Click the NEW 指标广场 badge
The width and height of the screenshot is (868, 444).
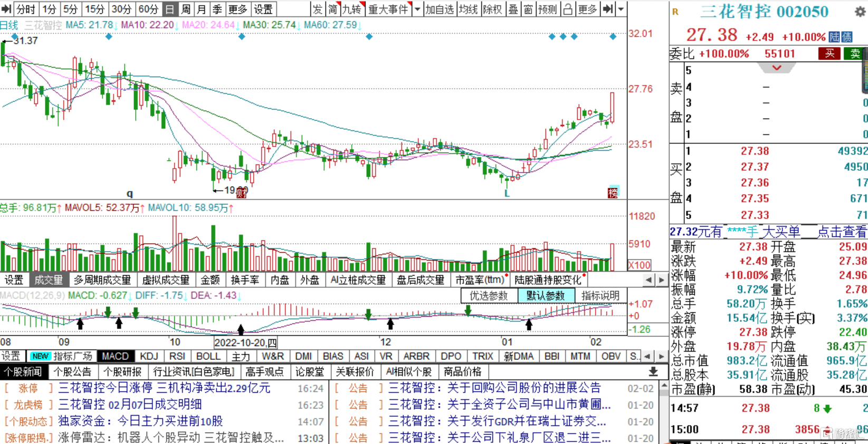(x=61, y=356)
